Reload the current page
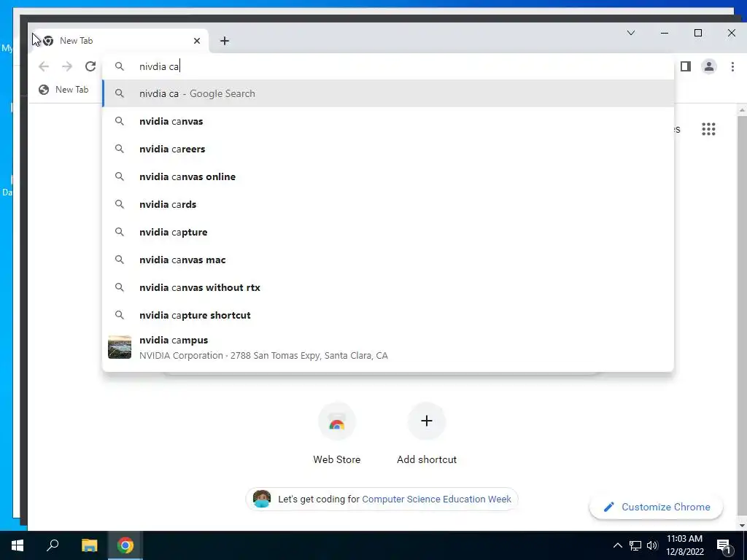 click(90, 66)
